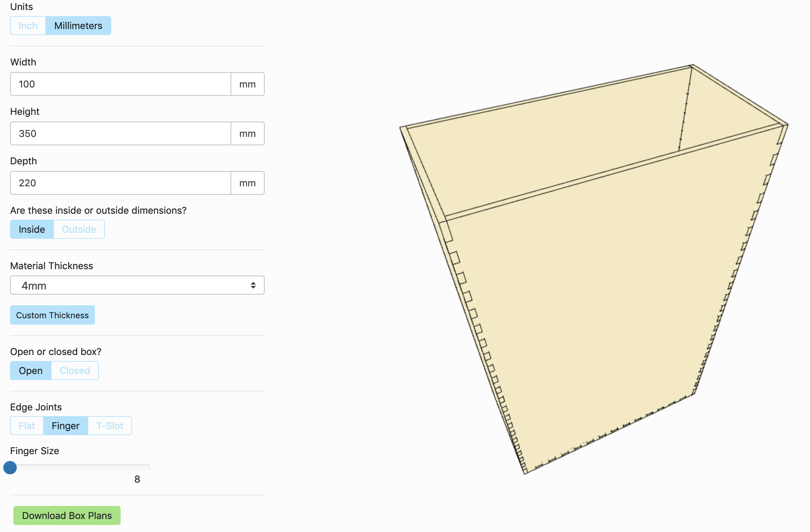This screenshot has height=532, width=810.
Task: Select T-Slot edge joints
Action: tap(110, 425)
